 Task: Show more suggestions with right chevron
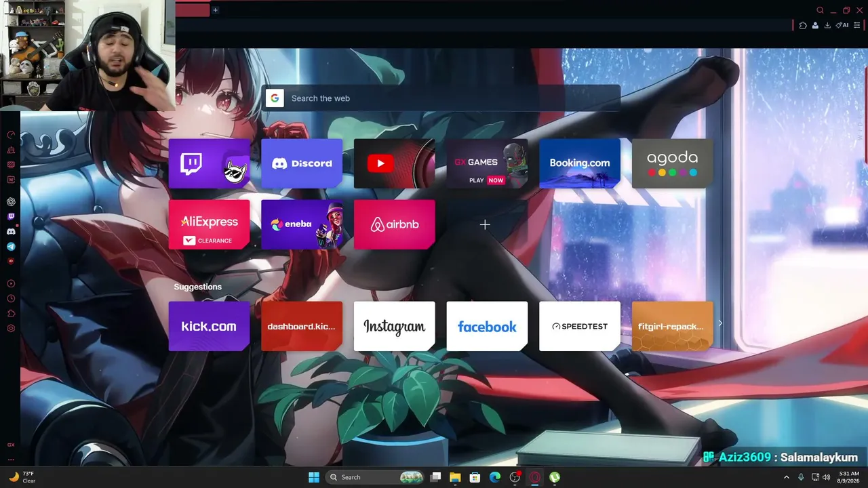point(720,323)
